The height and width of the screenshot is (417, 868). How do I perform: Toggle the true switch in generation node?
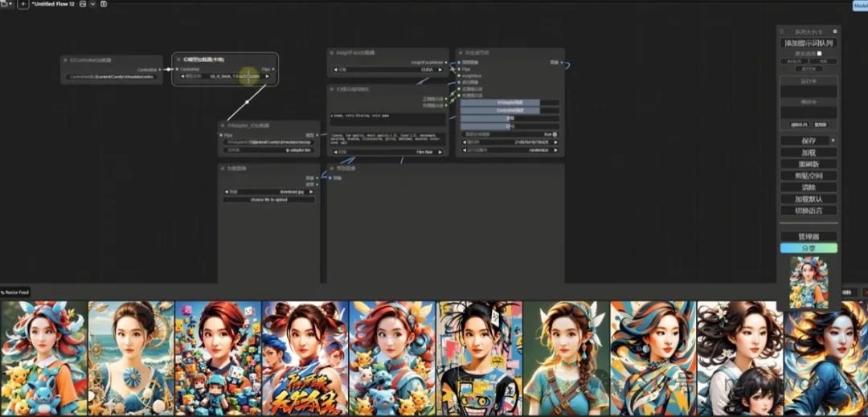click(x=555, y=134)
